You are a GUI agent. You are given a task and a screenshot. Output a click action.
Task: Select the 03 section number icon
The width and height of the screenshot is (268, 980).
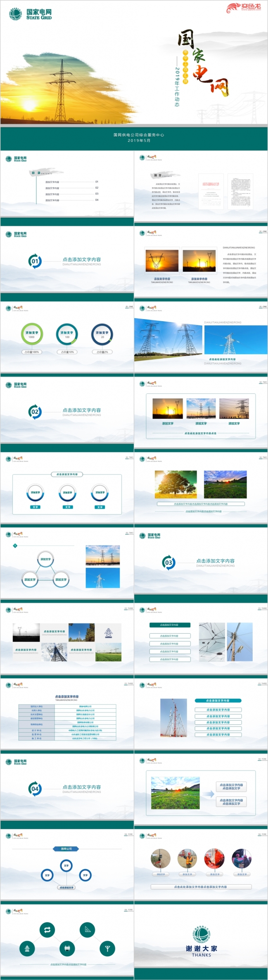pos(168,562)
